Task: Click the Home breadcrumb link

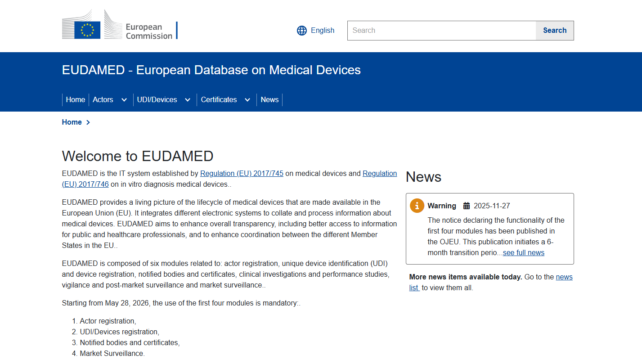Action: point(72,122)
